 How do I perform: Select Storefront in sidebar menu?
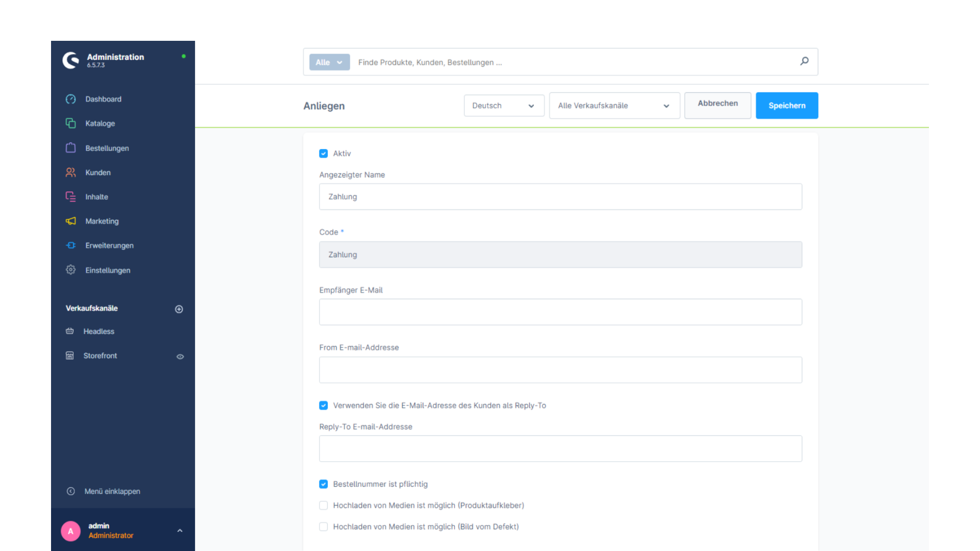click(x=101, y=355)
